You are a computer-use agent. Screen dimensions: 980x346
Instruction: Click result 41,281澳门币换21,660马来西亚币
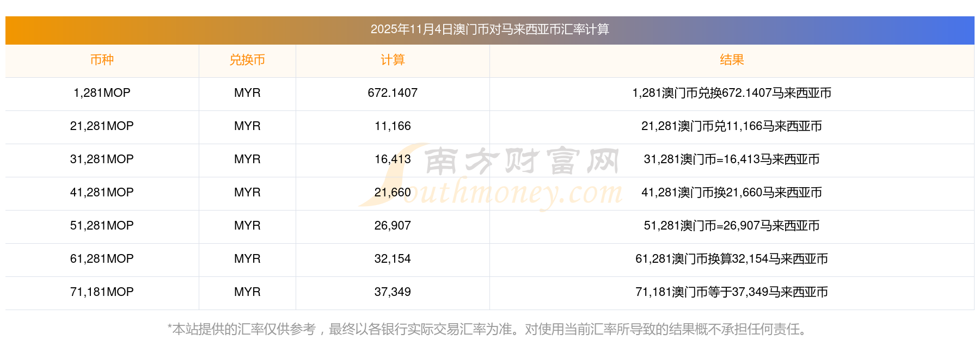pos(732,193)
